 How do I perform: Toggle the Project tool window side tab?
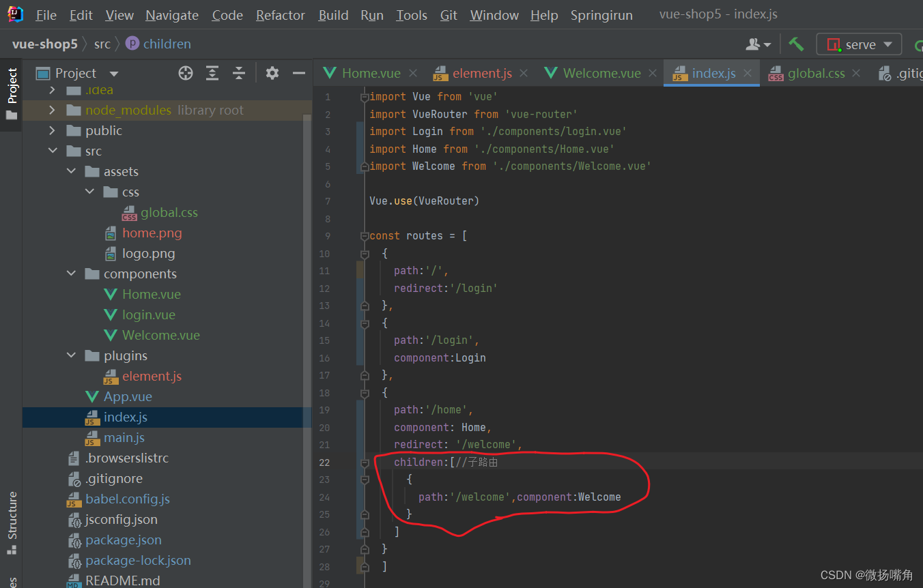(12, 93)
